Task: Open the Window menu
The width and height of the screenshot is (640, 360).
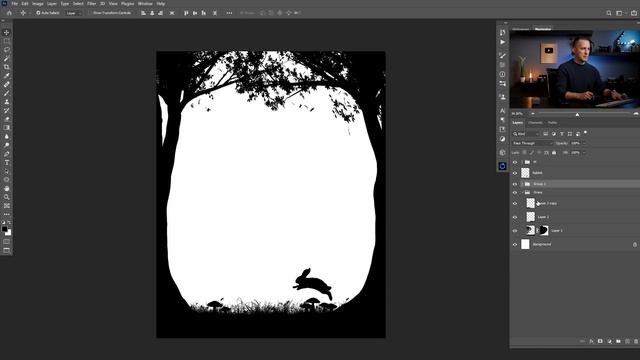Action: pos(145,4)
